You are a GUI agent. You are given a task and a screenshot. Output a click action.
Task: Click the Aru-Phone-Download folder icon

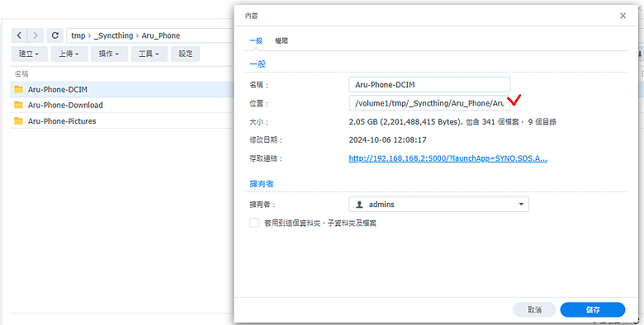(18, 105)
